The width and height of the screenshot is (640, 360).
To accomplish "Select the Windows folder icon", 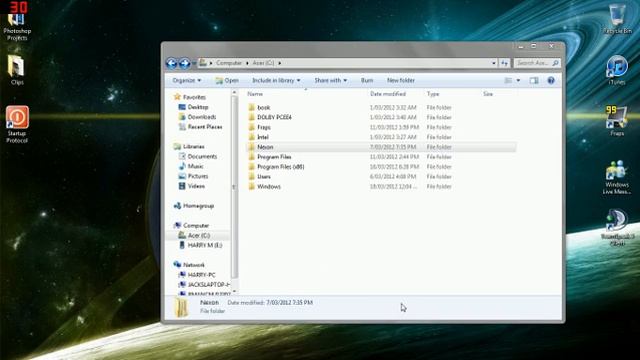I will pos(251,187).
